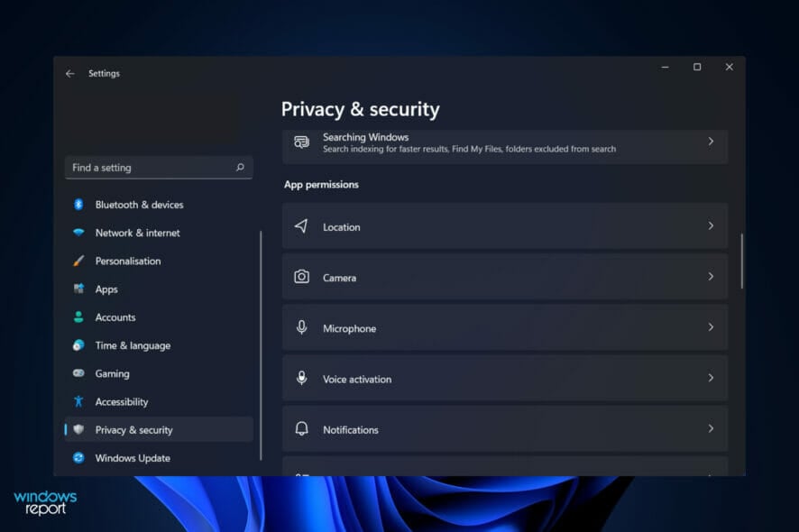799x532 pixels.
Task: Go back using the arrow button
Action: click(x=70, y=73)
